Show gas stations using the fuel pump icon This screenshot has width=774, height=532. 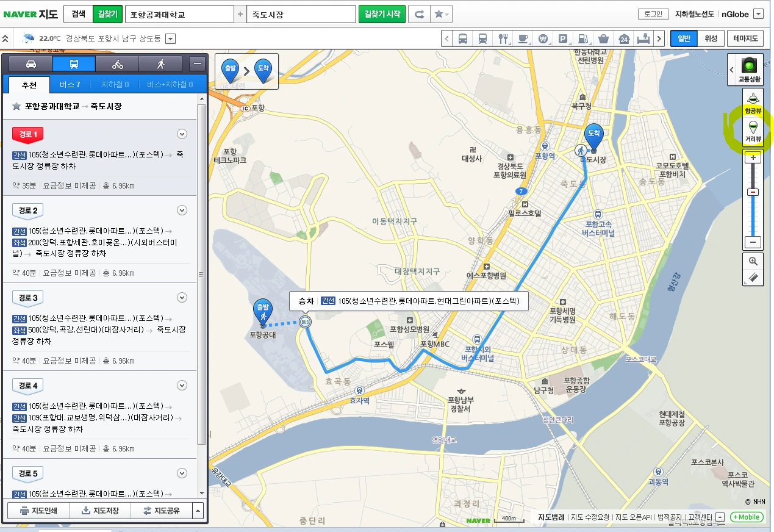[583, 39]
